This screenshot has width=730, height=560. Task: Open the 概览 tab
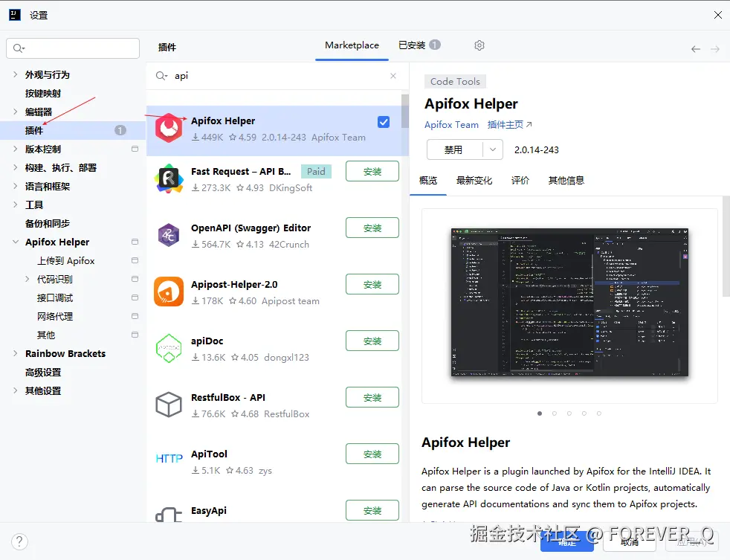428,180
